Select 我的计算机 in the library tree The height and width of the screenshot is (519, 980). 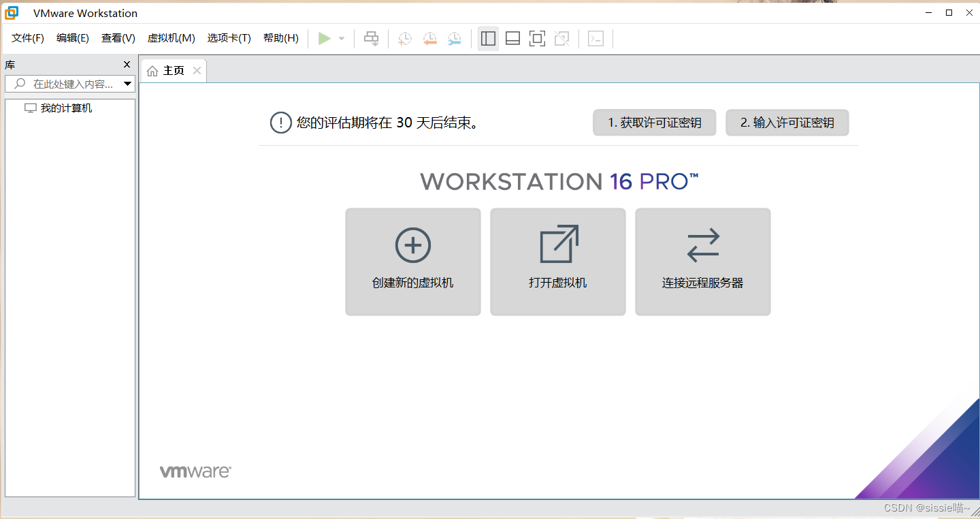pyautogui.click(x=66, y=108)
